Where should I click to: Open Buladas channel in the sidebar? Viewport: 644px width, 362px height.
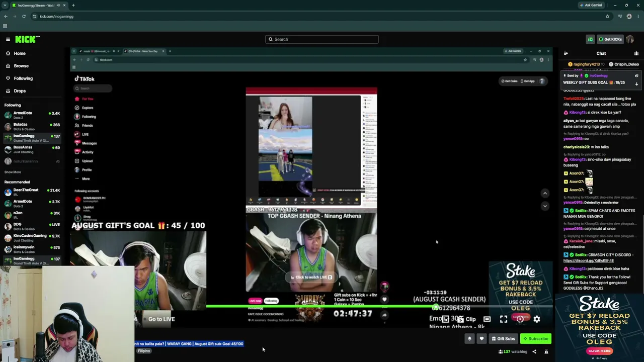(32, 127)
